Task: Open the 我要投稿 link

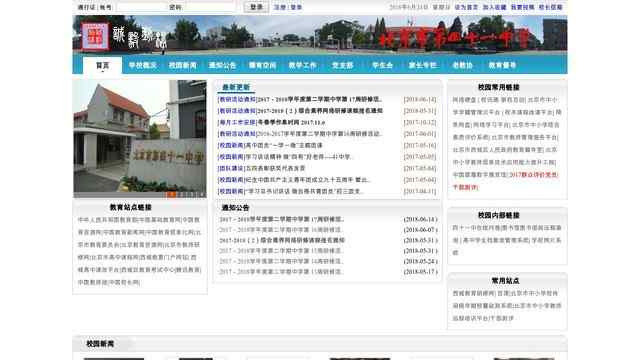Action: pos(522,7)
